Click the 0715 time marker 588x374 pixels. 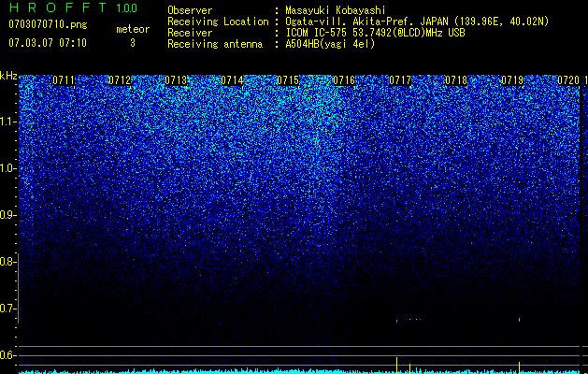[288, 80]
